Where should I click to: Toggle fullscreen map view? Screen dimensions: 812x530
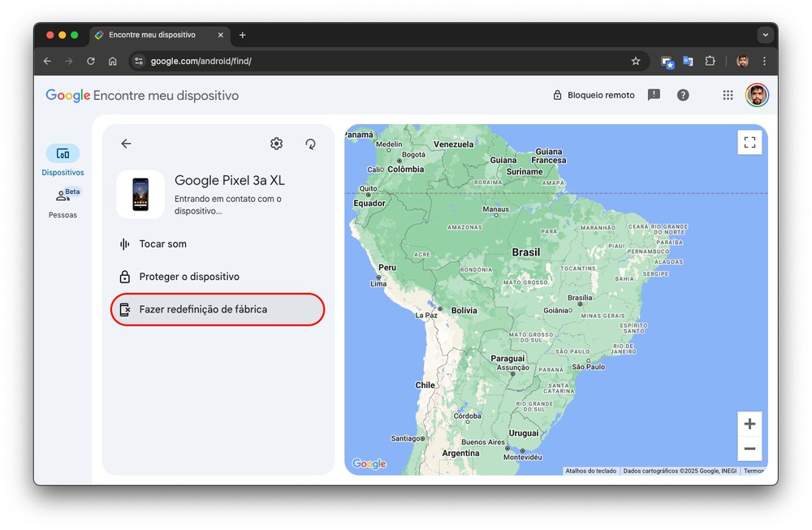click(749, 143)
